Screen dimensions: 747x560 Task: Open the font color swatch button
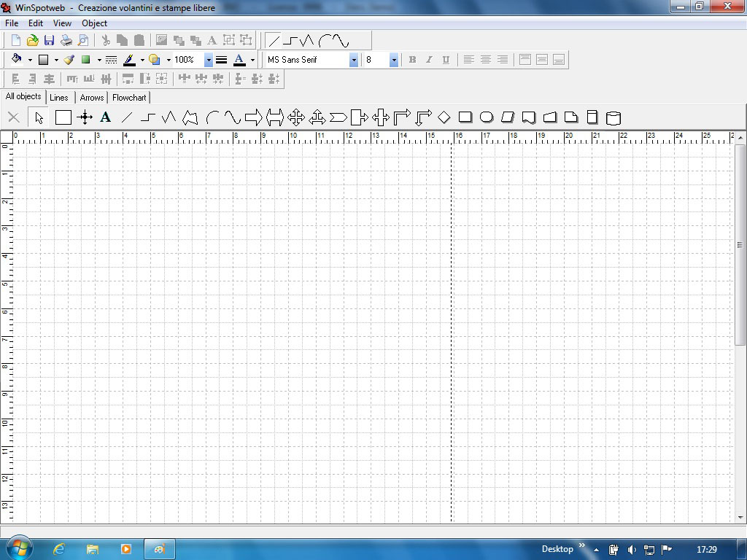239,60
